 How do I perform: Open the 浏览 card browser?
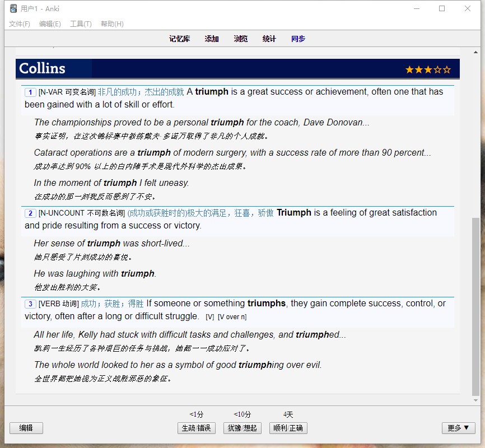click(241, 39)
